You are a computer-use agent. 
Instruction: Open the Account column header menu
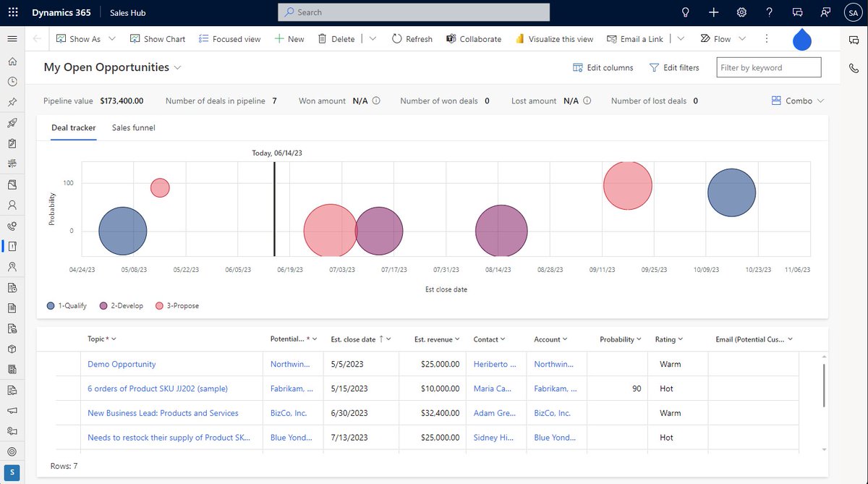pos(550,339)
